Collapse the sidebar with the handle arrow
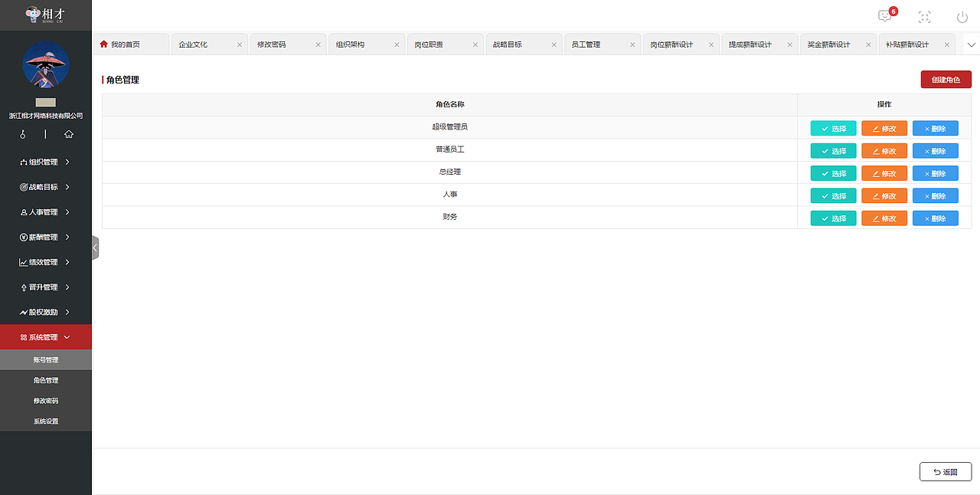980x495 pixels. pyautogui.click(x=95, y=247)
